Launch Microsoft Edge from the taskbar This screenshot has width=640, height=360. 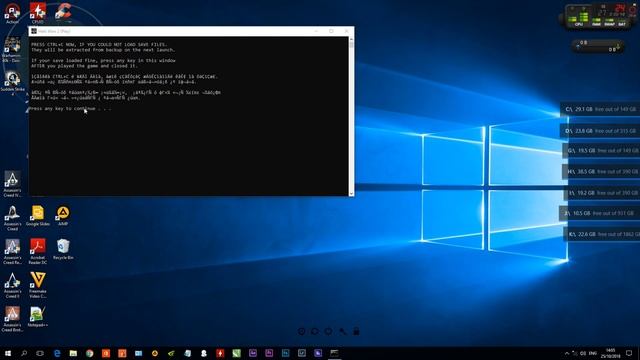point(57,353)
